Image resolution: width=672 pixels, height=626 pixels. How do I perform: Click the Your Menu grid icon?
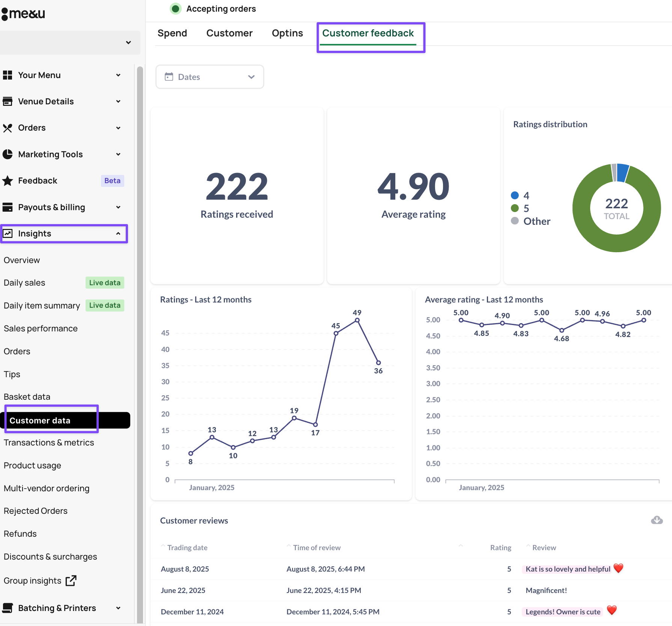(8, 75)
